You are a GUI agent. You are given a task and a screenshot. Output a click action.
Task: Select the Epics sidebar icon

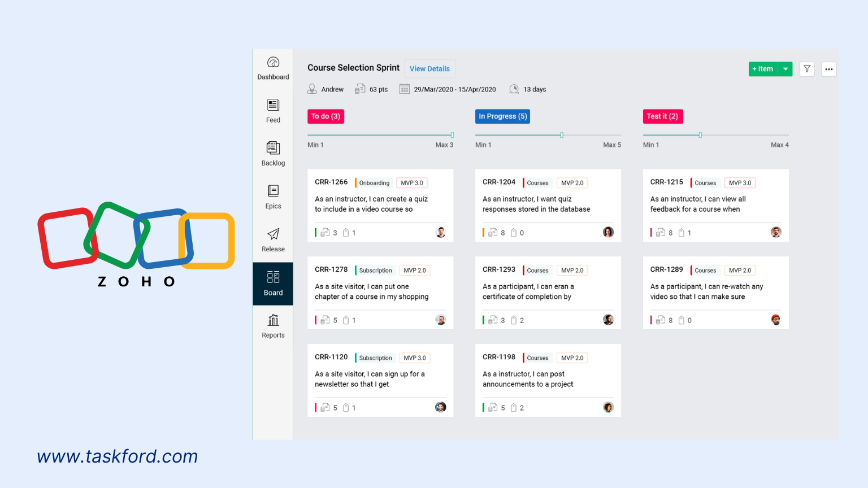273,194
